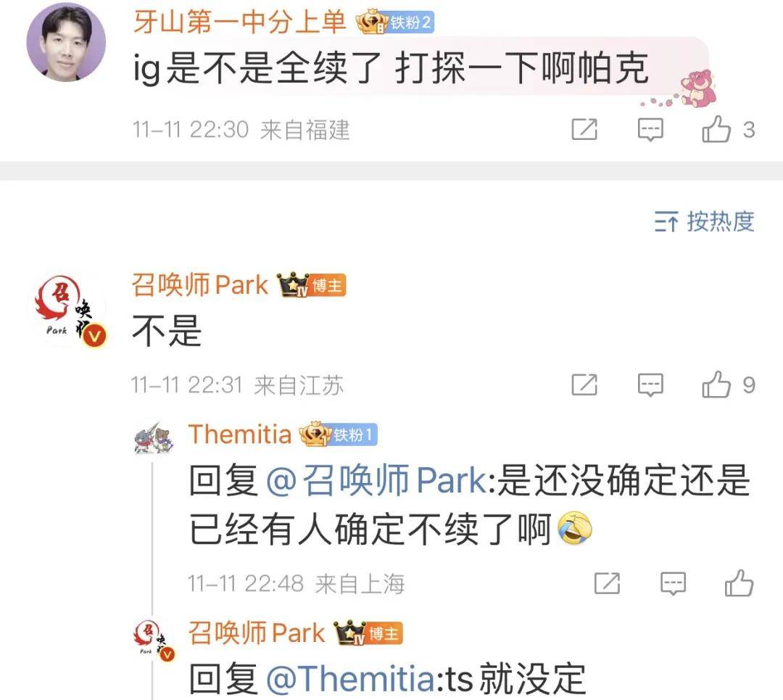Screen dimensions: 783x700
Task: Share the top comment posted at 22:30
Action: click(584, 129)
